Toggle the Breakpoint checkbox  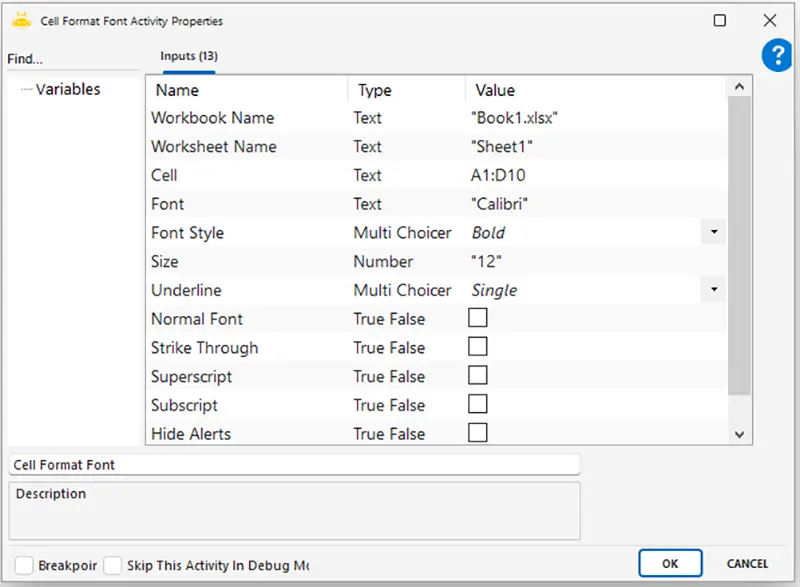24,565
